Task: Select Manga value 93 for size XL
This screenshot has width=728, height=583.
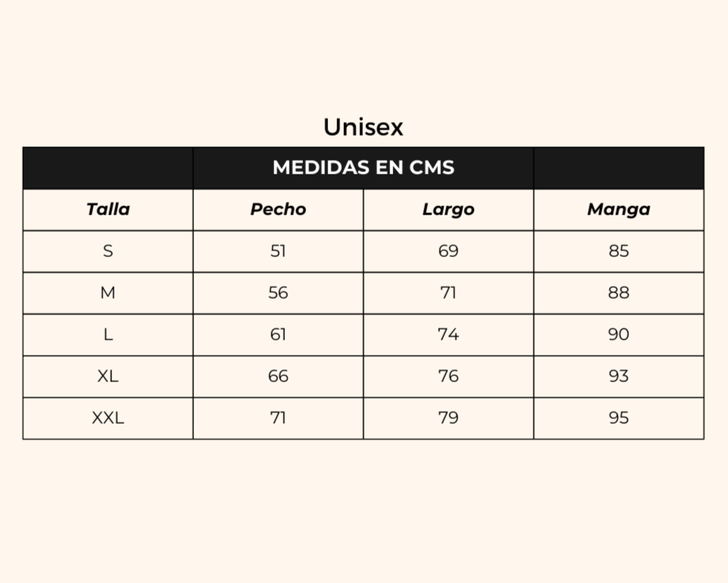Action: click(618, 376)
